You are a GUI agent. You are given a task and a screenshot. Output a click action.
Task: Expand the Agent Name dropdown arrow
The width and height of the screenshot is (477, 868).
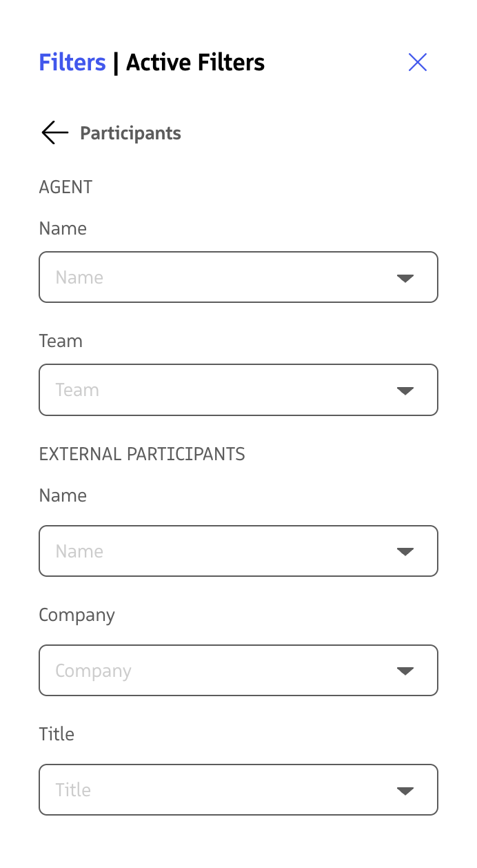point(405,278)
